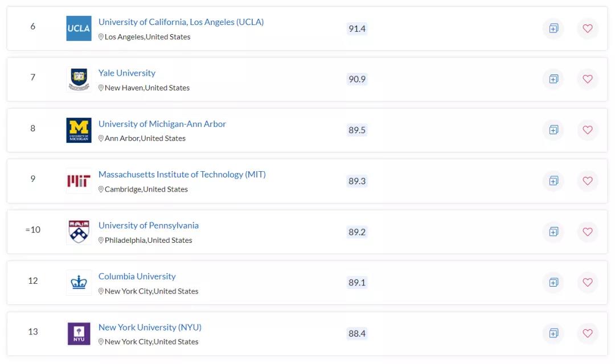Shortlist Yale University with heart
The image size is (615, 364).
588,79
